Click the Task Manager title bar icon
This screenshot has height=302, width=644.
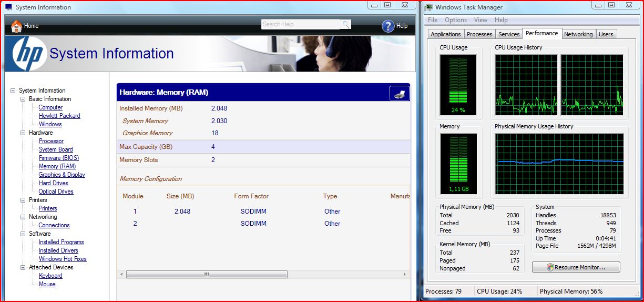(x=429, y=7)
